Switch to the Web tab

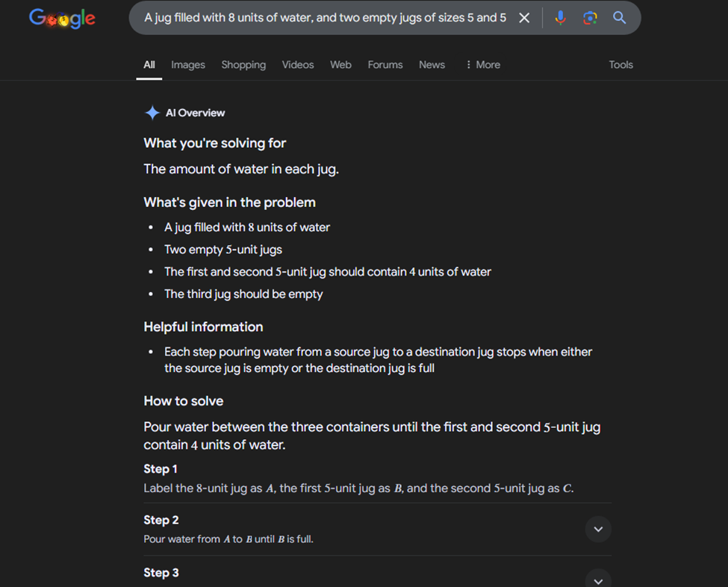pos(340,65)
